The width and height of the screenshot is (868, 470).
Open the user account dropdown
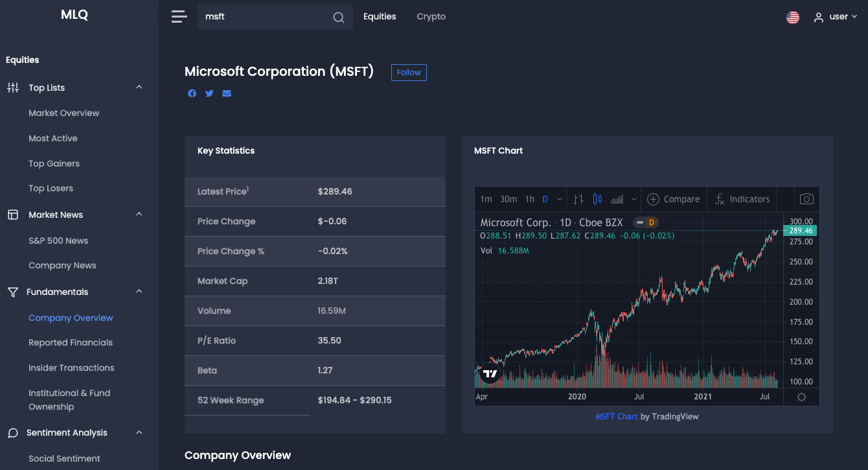836,17
